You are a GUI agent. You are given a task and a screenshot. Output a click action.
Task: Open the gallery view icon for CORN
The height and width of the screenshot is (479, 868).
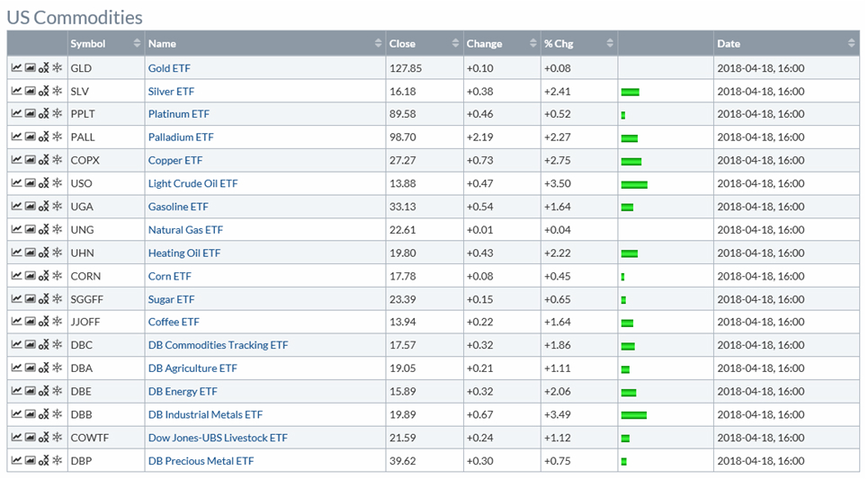coord(30,277)
